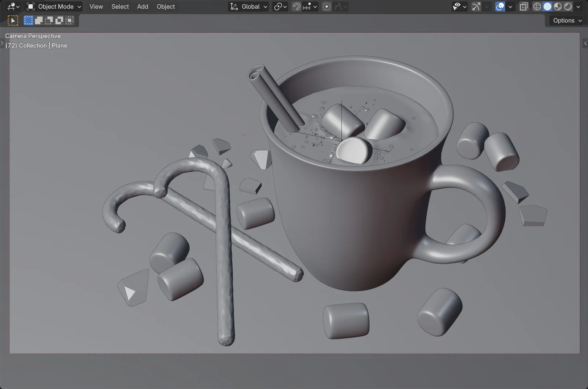The image size is (588, 389).
Task: Toggle X-Ray mode in the header
Action: [x=524, y=6]
